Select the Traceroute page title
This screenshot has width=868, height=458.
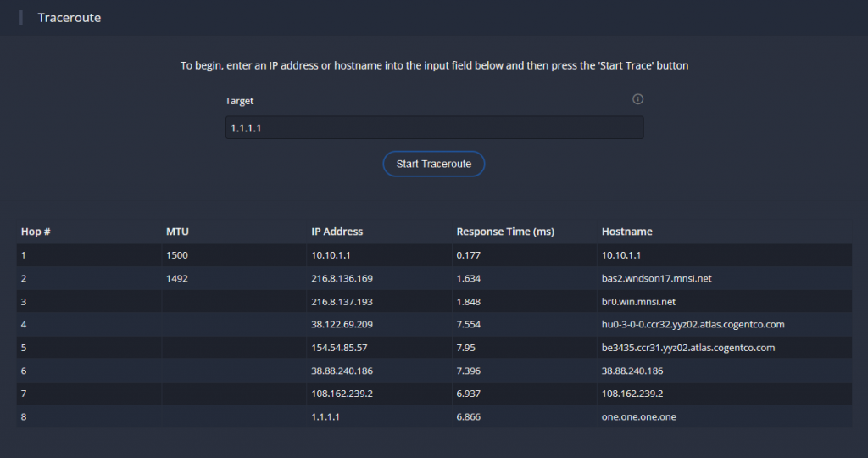click(x=70, y=18)
